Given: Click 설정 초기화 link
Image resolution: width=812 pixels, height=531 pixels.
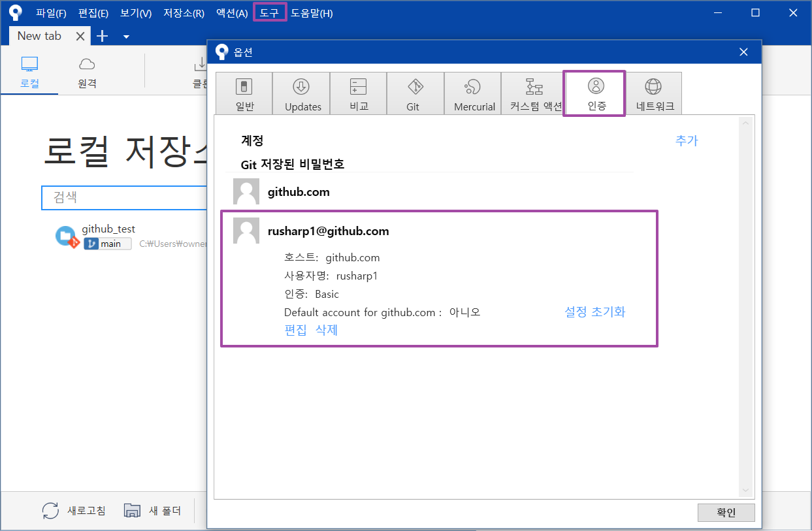Looking at the screenshot, I should click(594, 312).
